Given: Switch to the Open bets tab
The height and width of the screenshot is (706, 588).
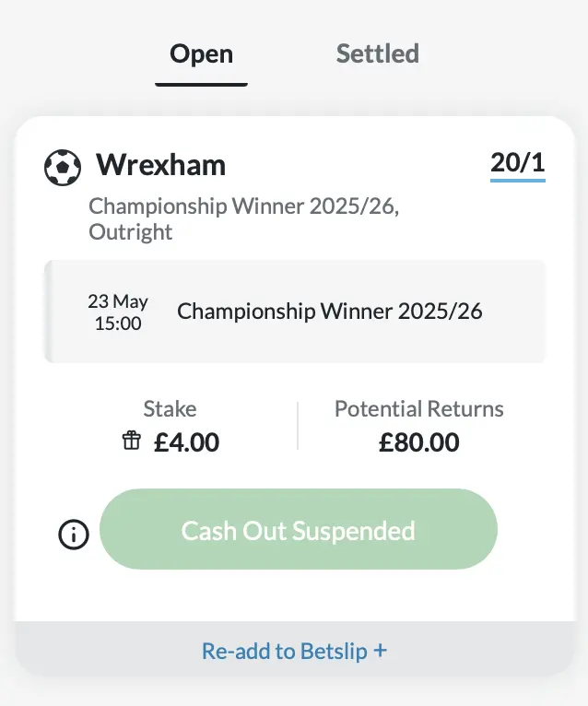Looking at the screenshot, I should coord(201,53).
